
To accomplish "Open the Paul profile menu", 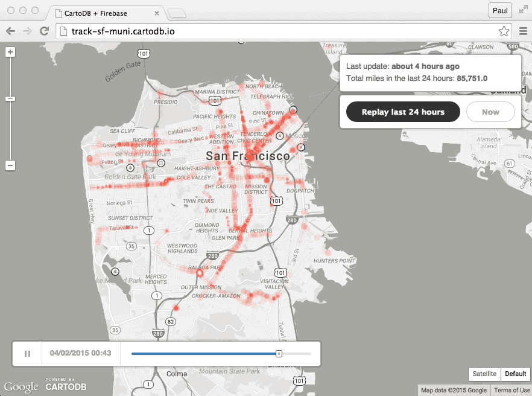I will [x=500, y=10].
